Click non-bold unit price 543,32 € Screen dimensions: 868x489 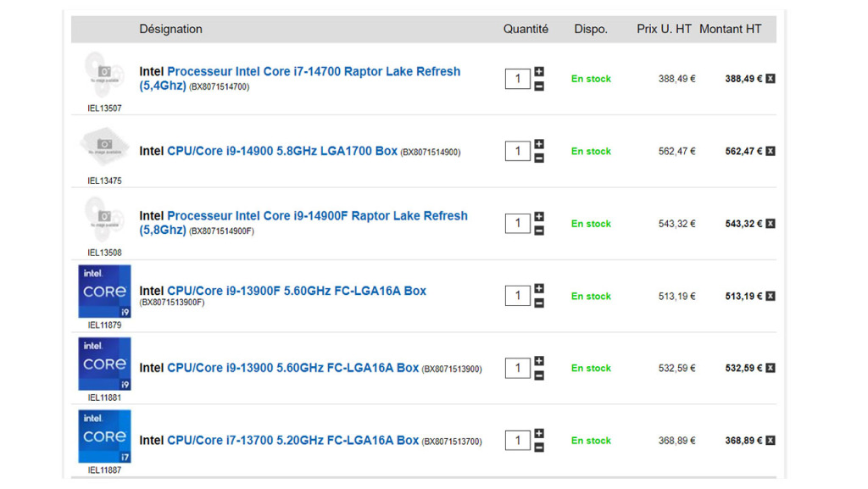pyautogui.click(x=676, y=224)
